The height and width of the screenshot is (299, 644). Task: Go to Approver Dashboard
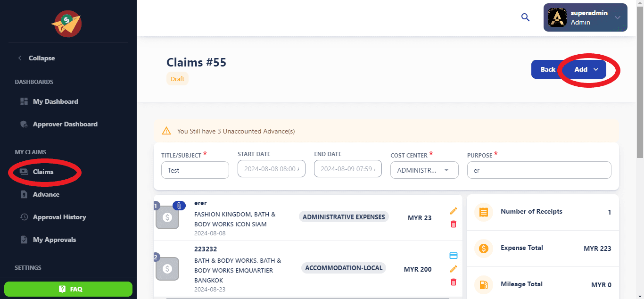65,124
